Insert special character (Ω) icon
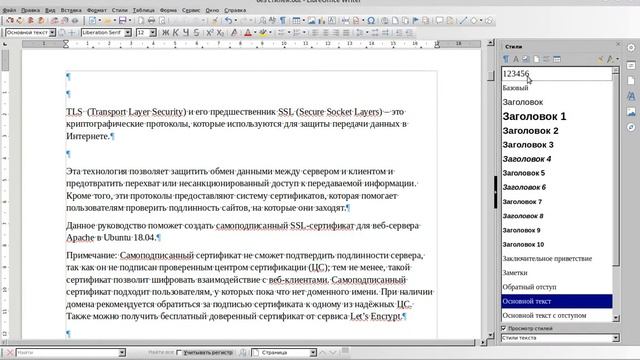The height and width of the screenshot is (360, 640). (x=371, y=20)
